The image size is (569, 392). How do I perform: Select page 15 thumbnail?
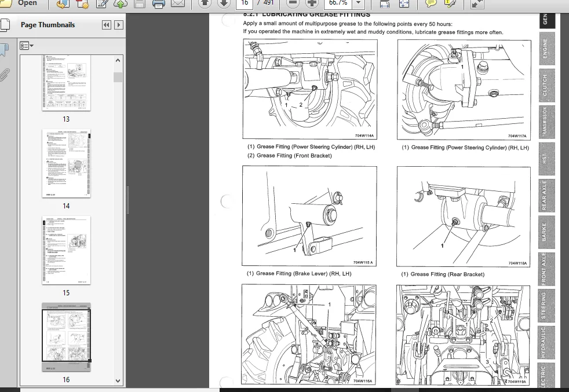[66, 250]
